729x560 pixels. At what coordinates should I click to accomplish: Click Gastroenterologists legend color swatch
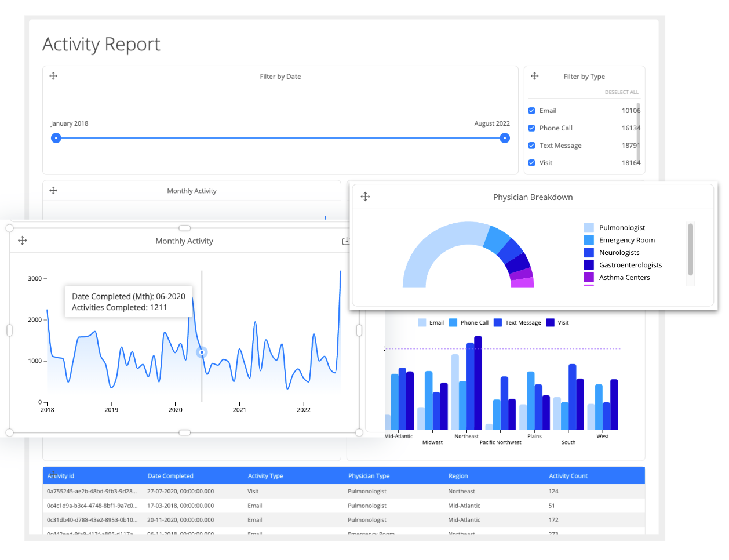click(x=589, y=265)
